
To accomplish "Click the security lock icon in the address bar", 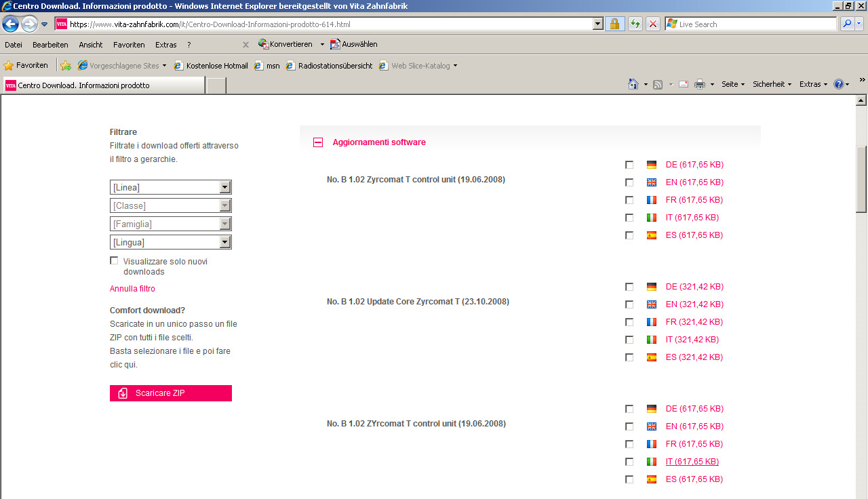I will pyautogui.click(x=614, y=24).
